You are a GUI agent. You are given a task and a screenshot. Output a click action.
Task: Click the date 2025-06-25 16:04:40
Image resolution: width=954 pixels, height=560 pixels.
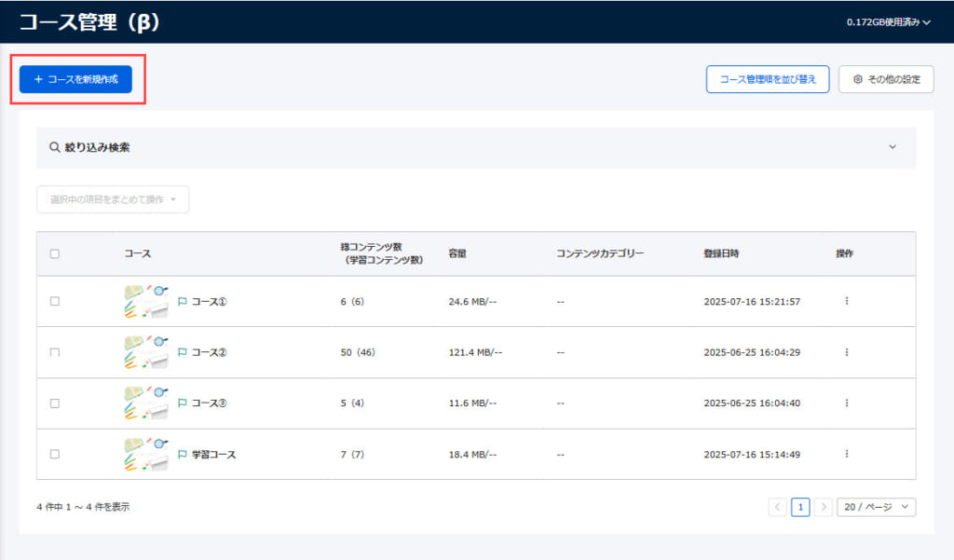pyautogui.click(x=752, y=403)
